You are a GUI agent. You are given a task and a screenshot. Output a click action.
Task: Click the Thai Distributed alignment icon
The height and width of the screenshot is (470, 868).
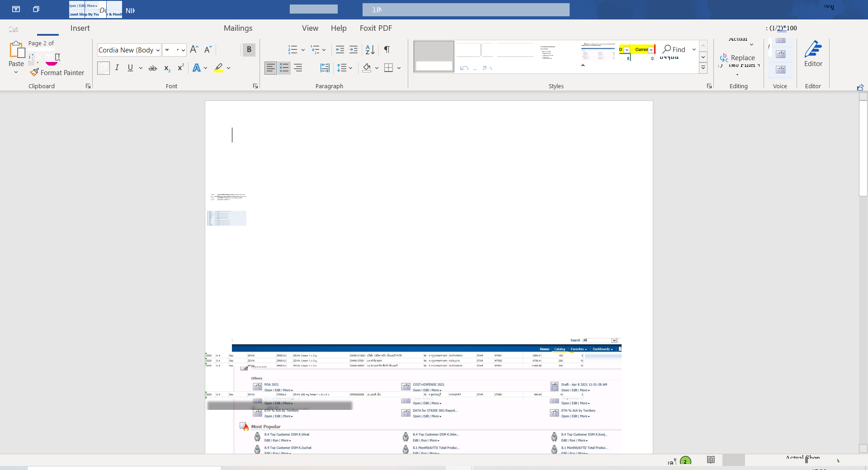pos(325,68)
